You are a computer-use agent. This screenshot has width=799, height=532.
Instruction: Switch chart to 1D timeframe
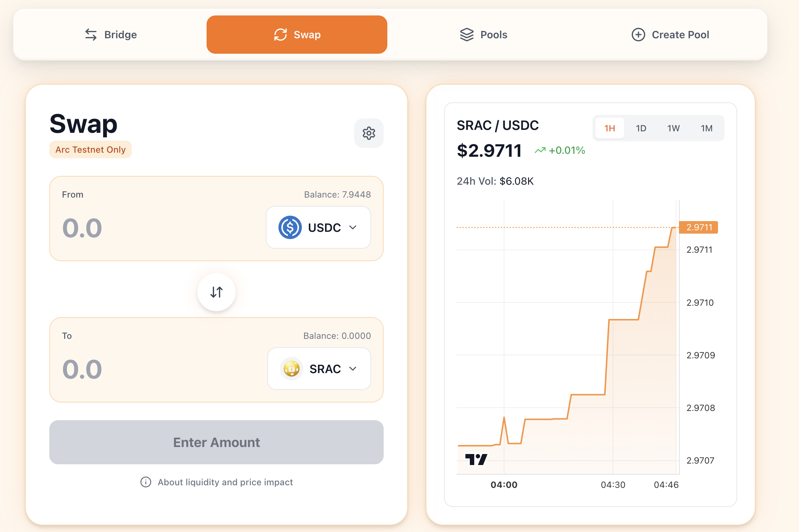(x=641, y=128)
